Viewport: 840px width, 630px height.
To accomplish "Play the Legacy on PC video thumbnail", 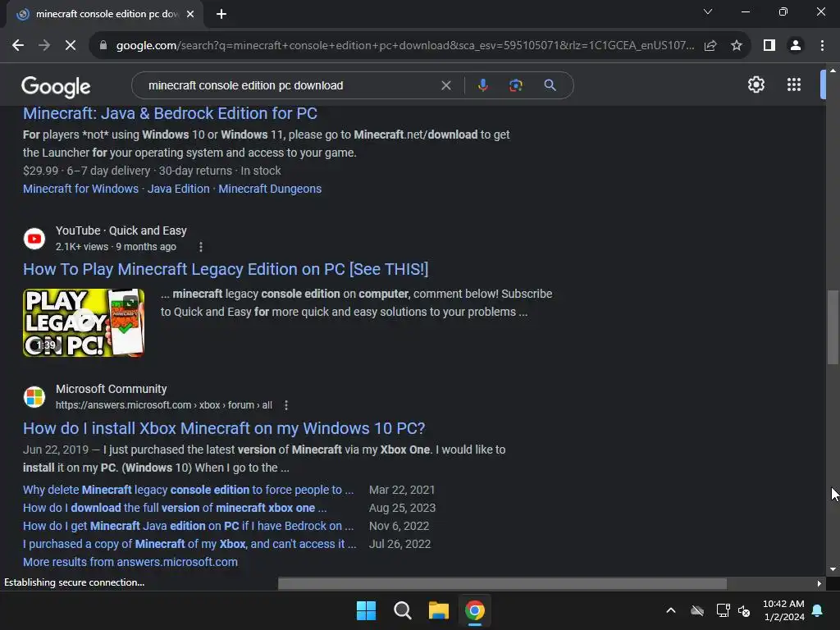I will coord(84,323).
